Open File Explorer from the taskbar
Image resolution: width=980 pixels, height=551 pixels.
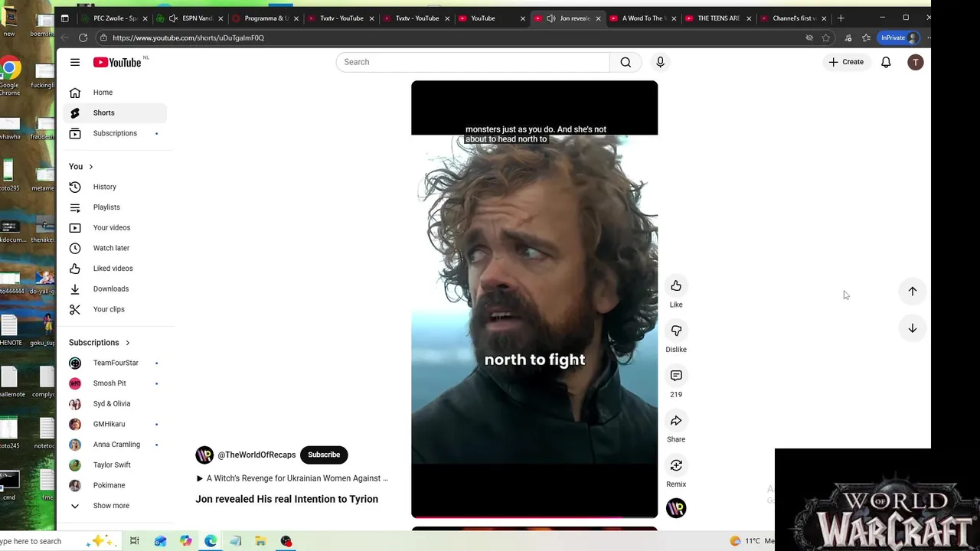pyautogui.click(x=260, y=541)
